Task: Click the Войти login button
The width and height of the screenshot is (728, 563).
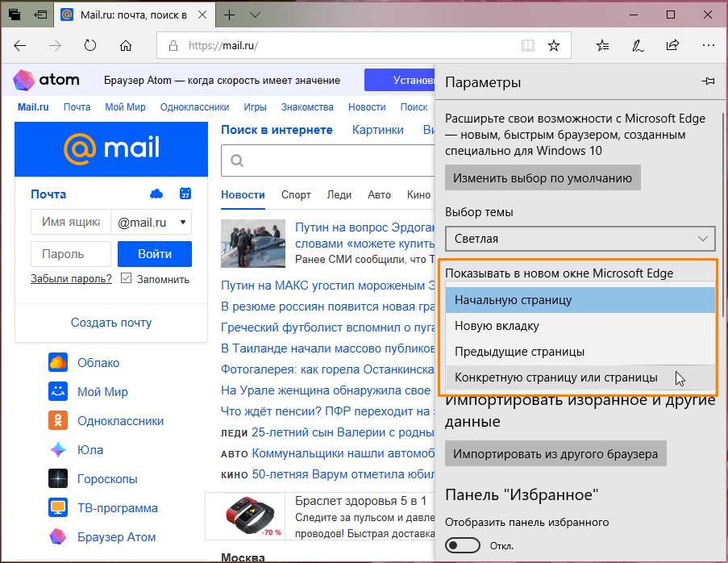Action: (155, 254)
